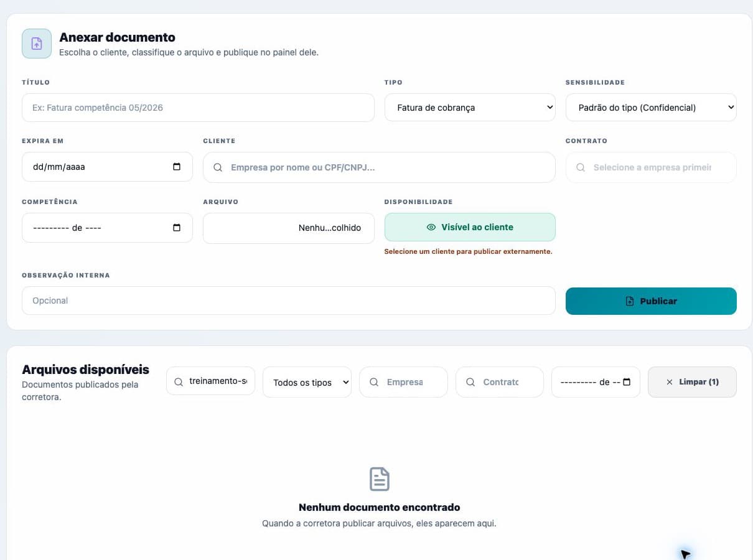This screenshot has height=560, width=753.
Task: Click the calendar icon in Expira em field
Action: click(177, 167)
